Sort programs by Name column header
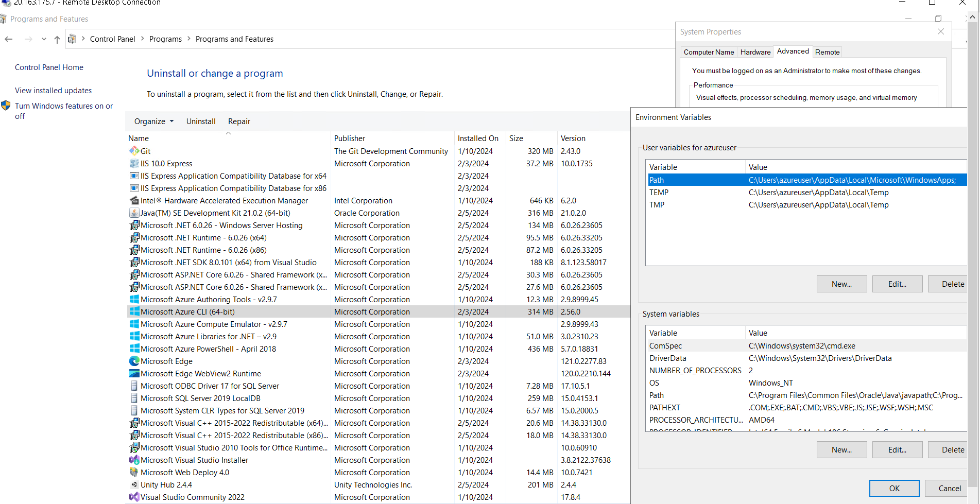The image size is (980, 504). click(x=228, y=138)
